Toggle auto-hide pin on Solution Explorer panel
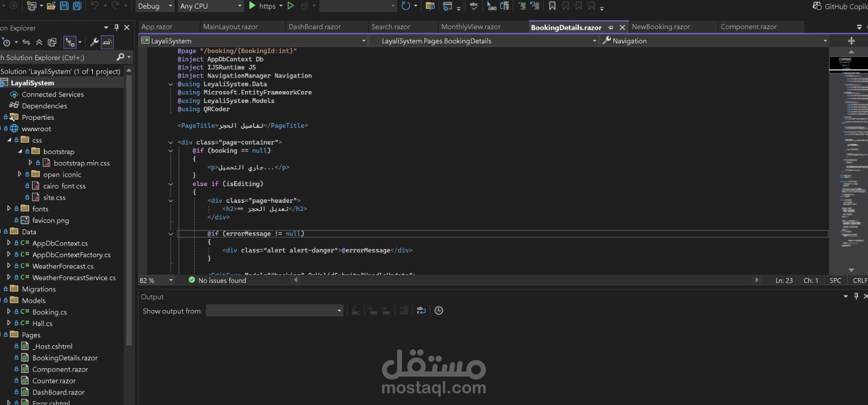The image size is (868, 405). 116,28
